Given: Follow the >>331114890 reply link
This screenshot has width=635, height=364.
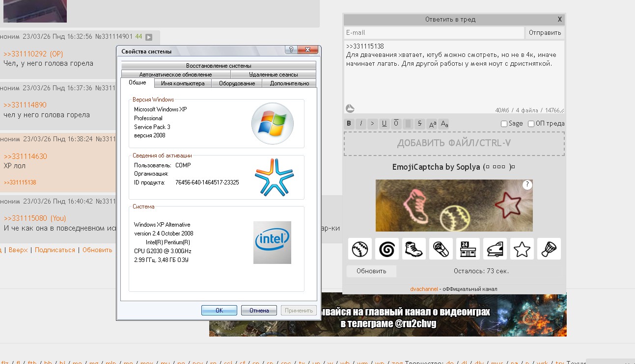Looking at the screenshot, I should 25,105.
